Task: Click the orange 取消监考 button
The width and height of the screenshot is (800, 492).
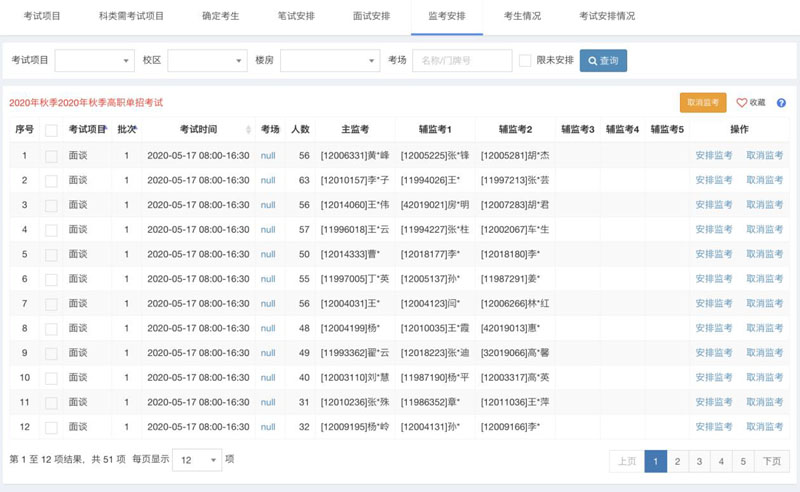Action: 703,103
